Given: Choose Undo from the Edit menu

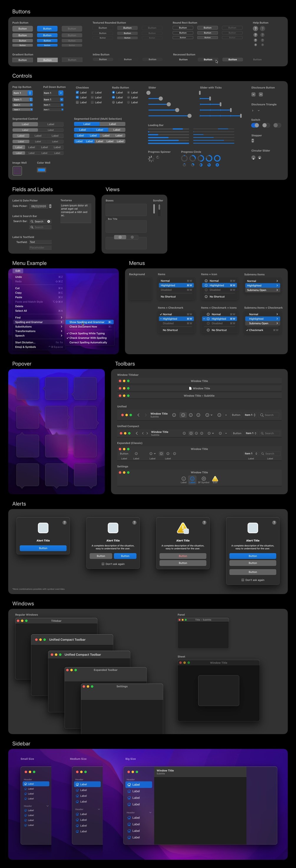Looking at the screenshot, I should coord(38,277).
